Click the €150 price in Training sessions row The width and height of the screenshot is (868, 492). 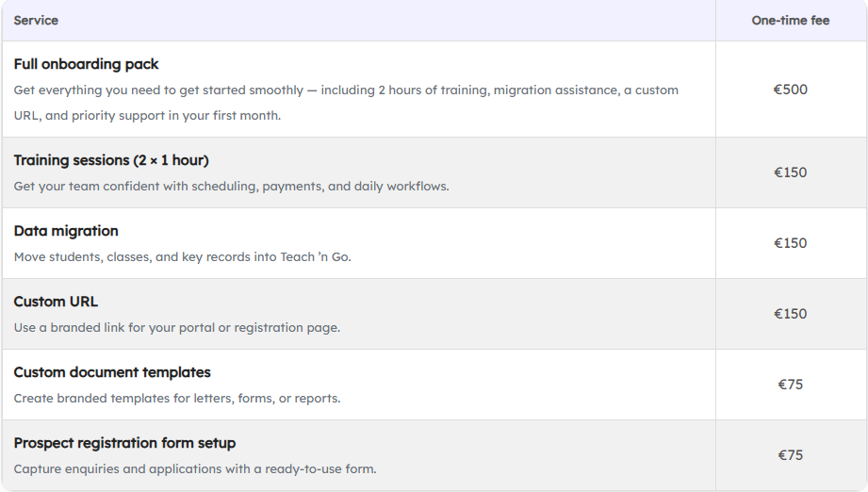pos(790,172)
